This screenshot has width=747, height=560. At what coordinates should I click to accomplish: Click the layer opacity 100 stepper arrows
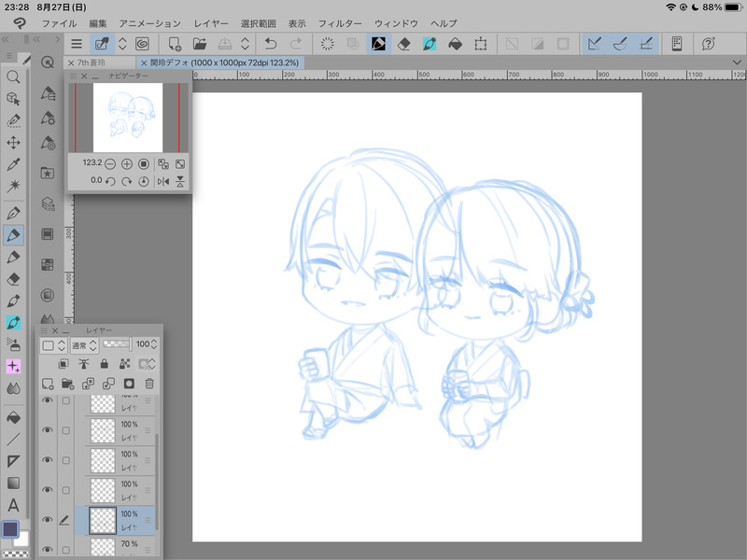point(154,343)
